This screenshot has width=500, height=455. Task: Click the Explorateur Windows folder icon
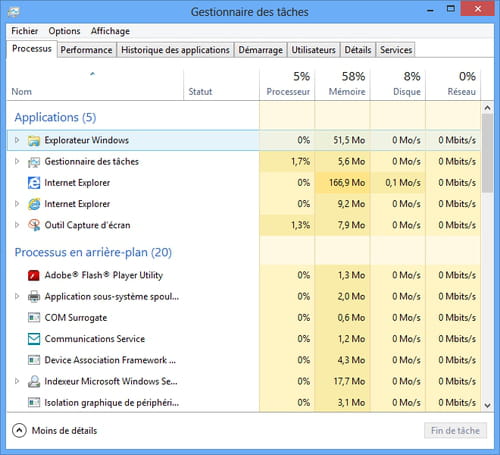[x=34, y=141]
